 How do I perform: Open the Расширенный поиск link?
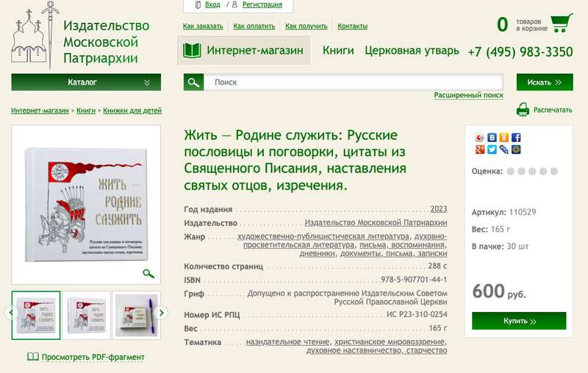(x=468, y=96)
